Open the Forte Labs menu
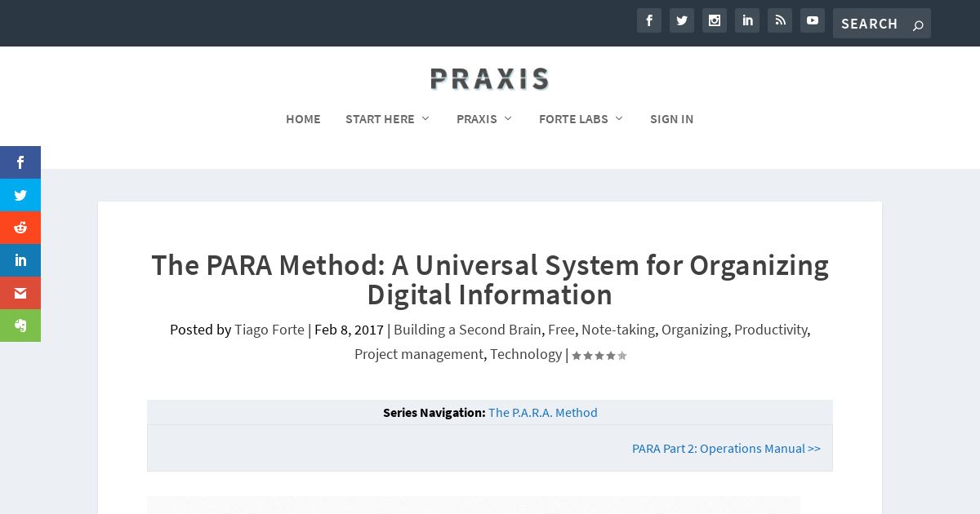This screenshot has width=980, height=514. (x=573, y=119)
